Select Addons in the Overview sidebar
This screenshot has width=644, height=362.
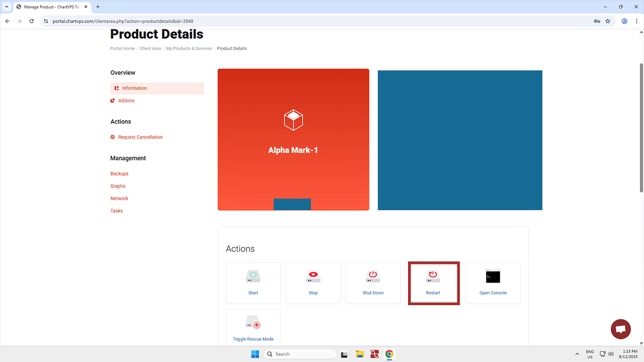click(126, 101)
